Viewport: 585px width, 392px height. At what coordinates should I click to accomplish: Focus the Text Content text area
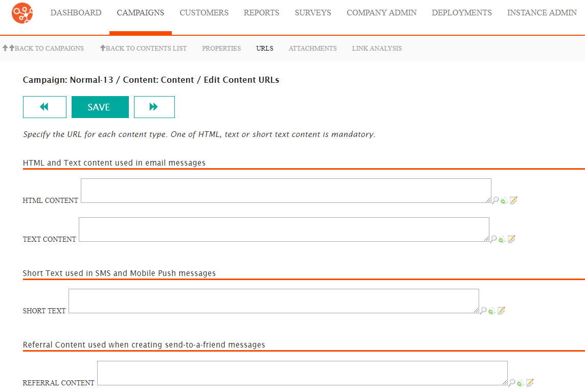pos(284,229)
